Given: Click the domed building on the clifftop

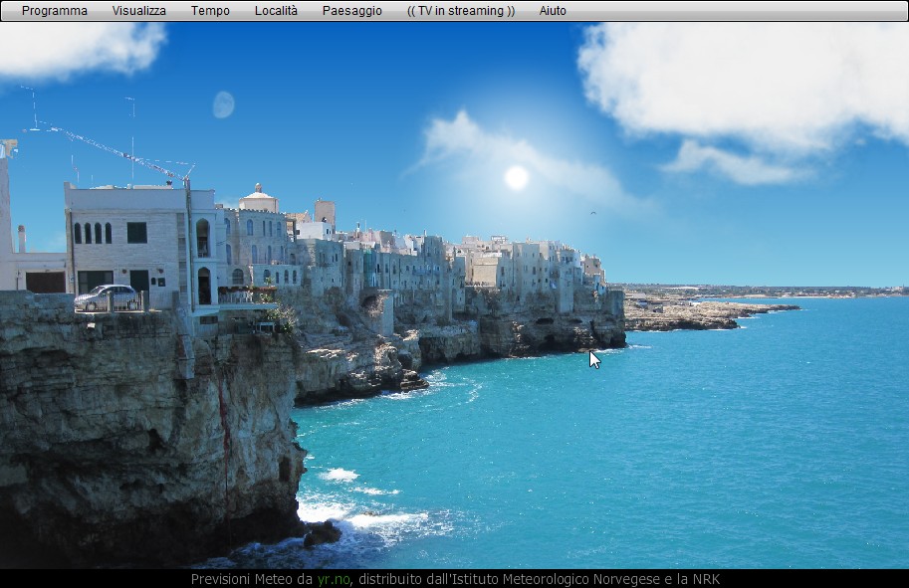Looking at the screenshot, I should point(259,199).
